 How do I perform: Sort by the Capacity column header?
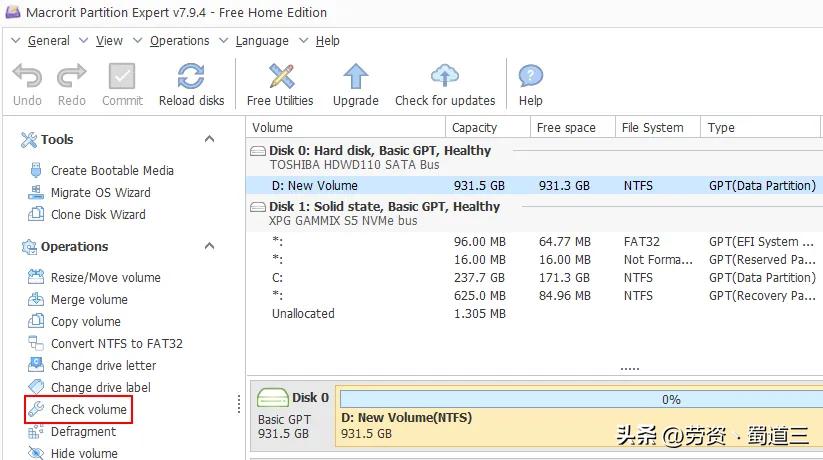click(488, 128)
